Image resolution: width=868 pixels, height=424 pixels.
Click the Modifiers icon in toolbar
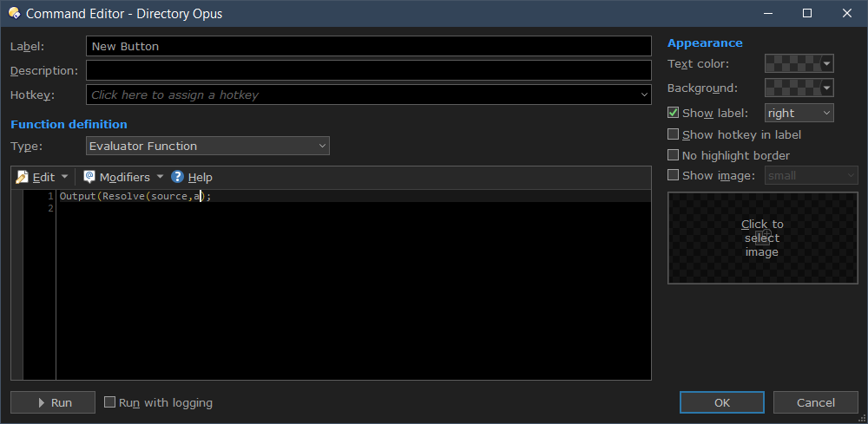click(89, 177)
